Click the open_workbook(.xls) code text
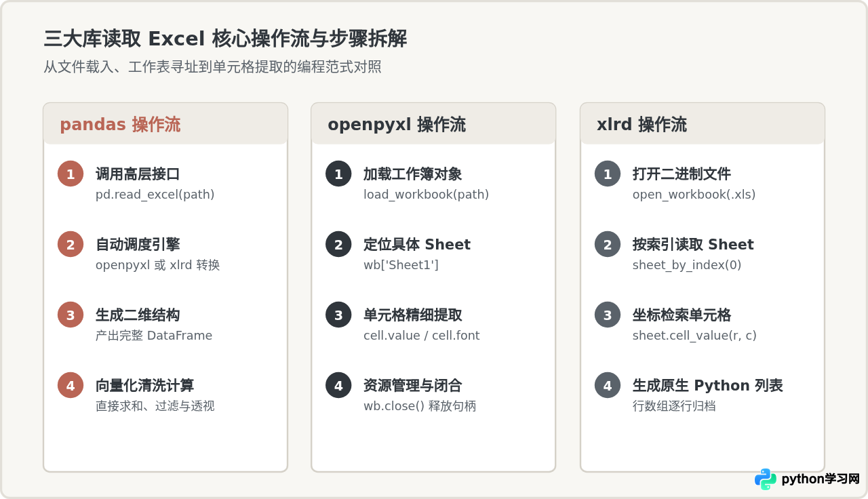The width and height of the screenshot is (868, 499). (694, 195)
